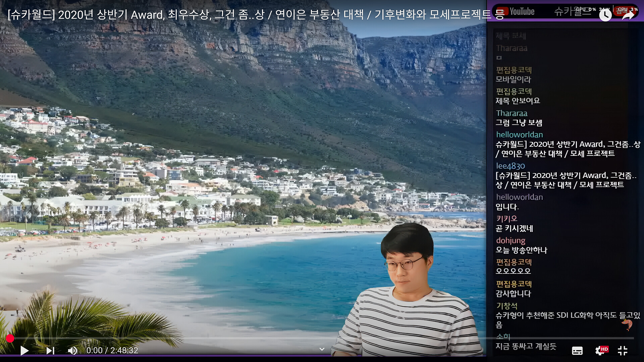Click the Share arrow icon
The width and height of the screenshot is (644, 362).
pos(628,15)
